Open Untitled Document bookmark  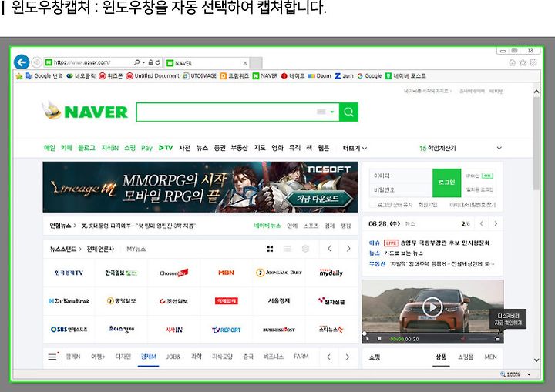coord(153,75)
